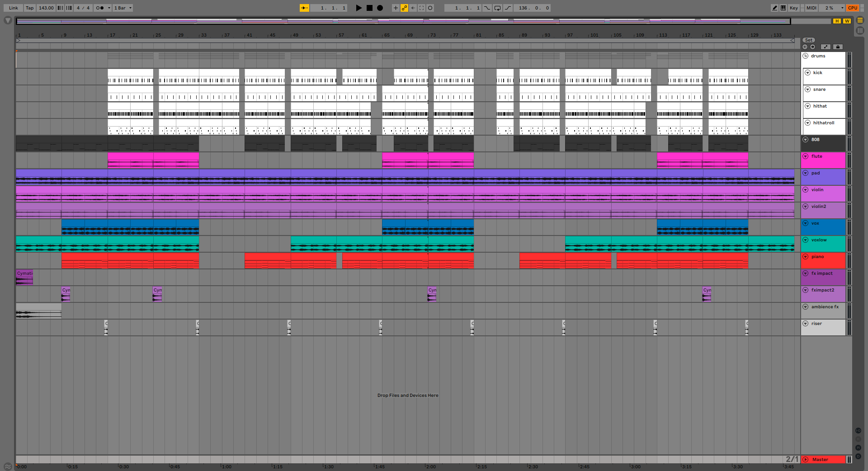Open the Quantization menu showing 1 Bar
Image resolution: width=868 pixels, height=471 pixels.
[x=123, y=8]
